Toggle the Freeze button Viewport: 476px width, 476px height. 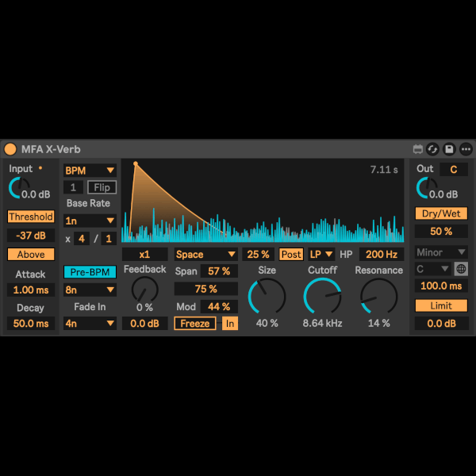tap(195, 324)
